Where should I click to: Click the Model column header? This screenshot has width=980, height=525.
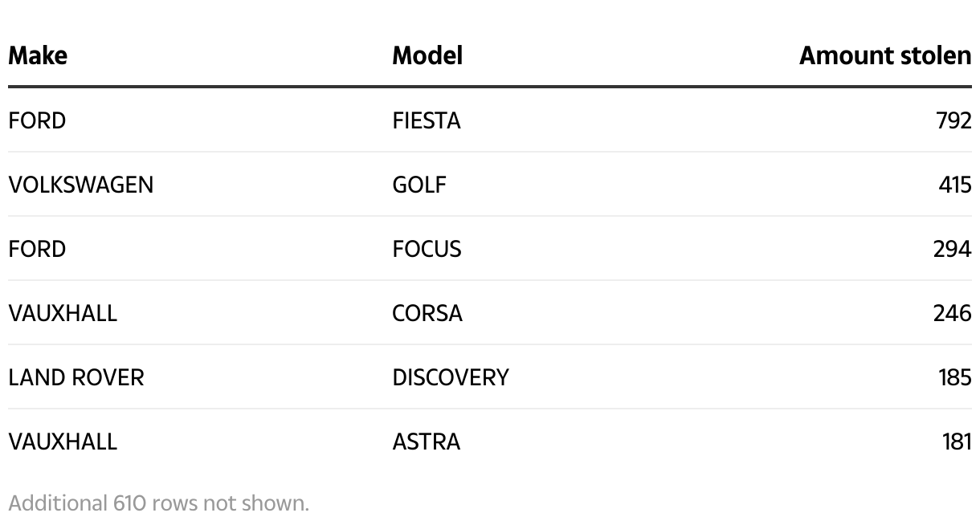[x=427, y=55]
